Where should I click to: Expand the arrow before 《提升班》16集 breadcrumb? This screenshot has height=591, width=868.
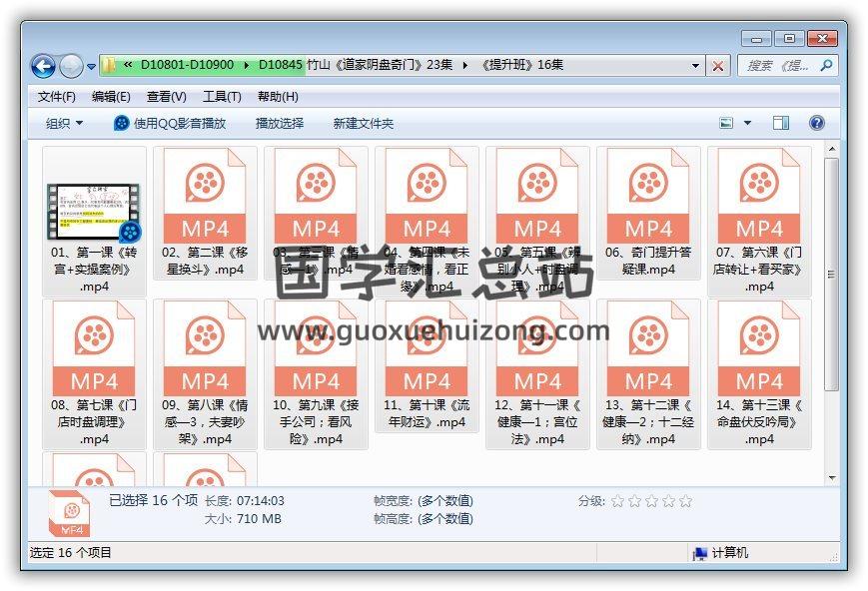pyautogui.click(x=465, y=65)
